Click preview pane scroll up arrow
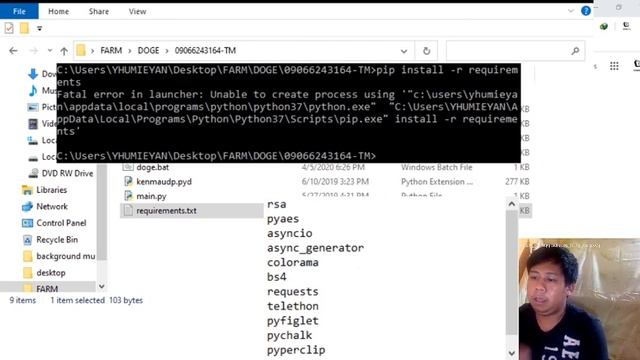Screen dimensions: 640x360 512,204
